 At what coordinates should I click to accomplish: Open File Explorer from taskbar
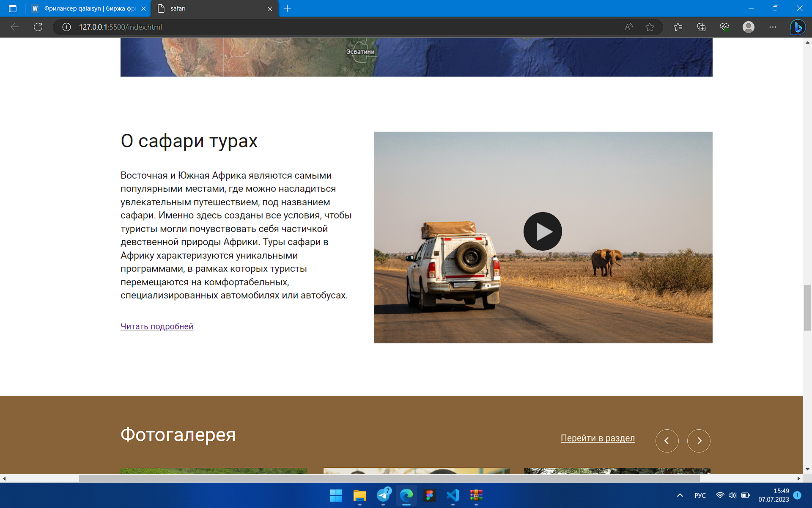pyautogui.click(x=359, y=495)
